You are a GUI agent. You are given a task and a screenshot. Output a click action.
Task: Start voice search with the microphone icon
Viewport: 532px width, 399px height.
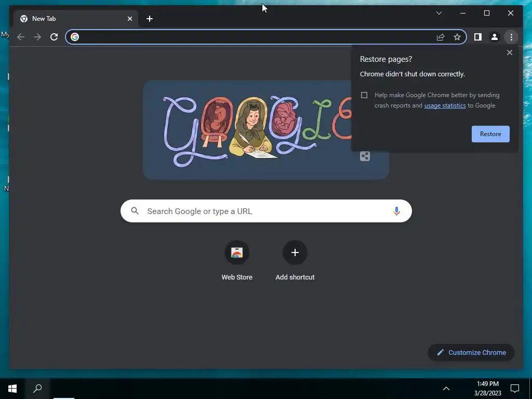(x=396, y=211)
